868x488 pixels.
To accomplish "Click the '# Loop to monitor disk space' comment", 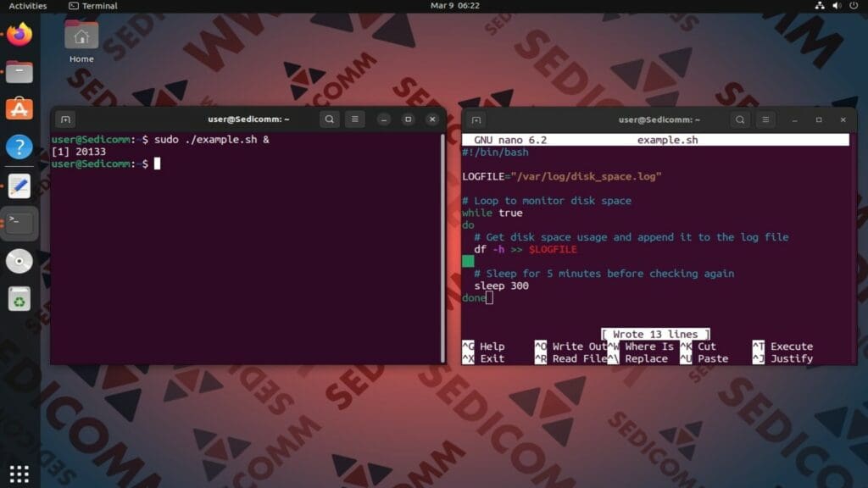I will [x=547, y=201].
